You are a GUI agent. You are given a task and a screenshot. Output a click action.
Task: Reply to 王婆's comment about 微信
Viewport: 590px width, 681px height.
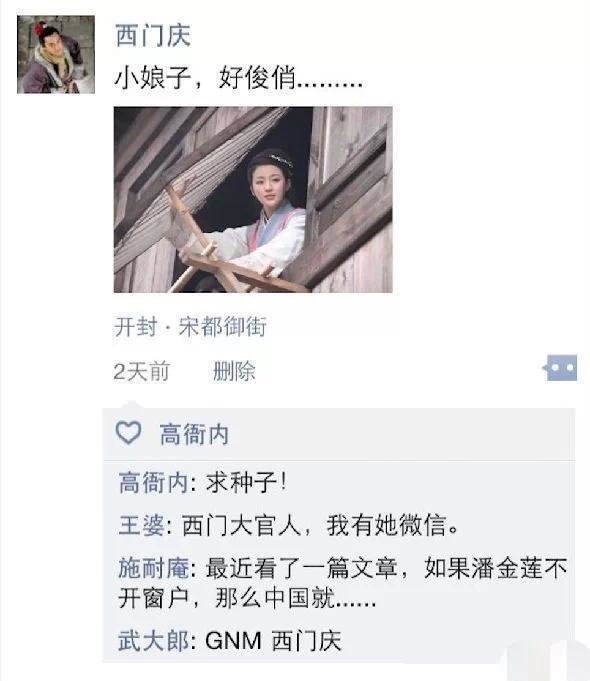pyautogui.click(x=320, y=525)
